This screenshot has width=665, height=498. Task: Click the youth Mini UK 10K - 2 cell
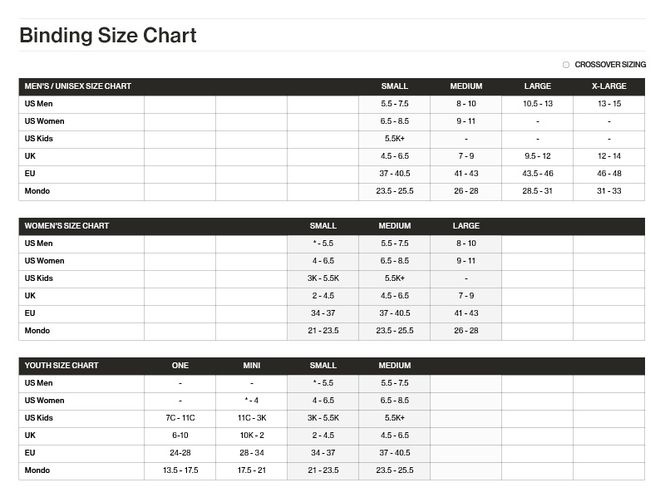click(251, 435)
